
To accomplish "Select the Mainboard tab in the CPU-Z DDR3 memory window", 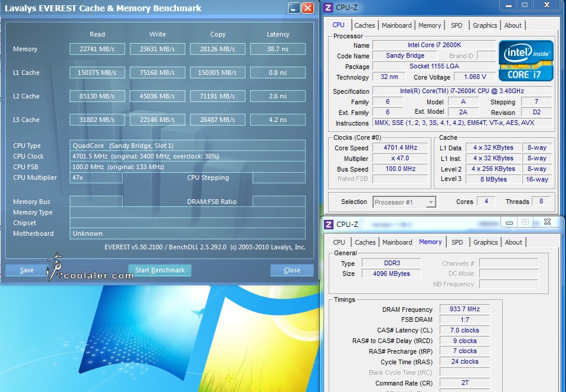I will (397, 242).
